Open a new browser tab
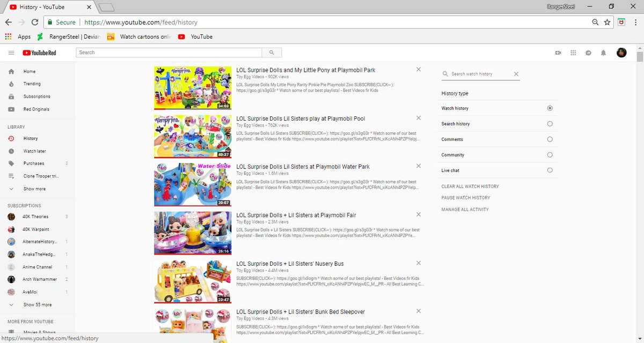Screen dimensions: 644x343 pyautogui.click(x=107, y=7)
